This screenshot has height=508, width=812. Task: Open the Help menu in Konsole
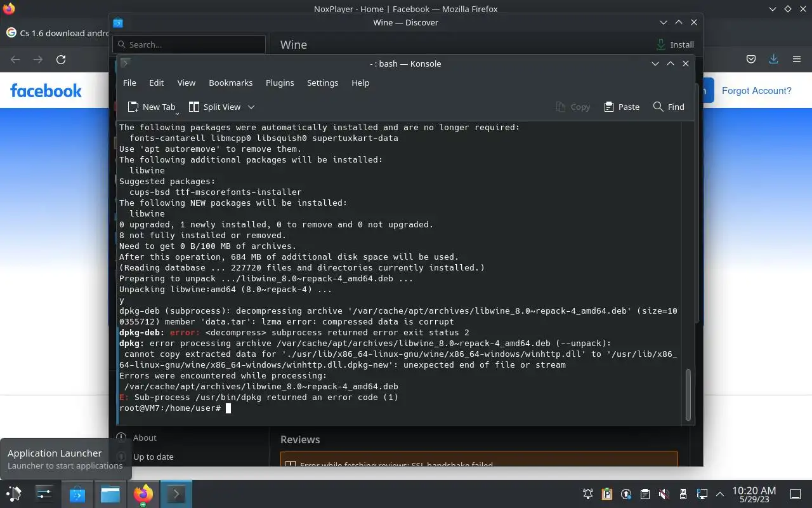point(360,83)
